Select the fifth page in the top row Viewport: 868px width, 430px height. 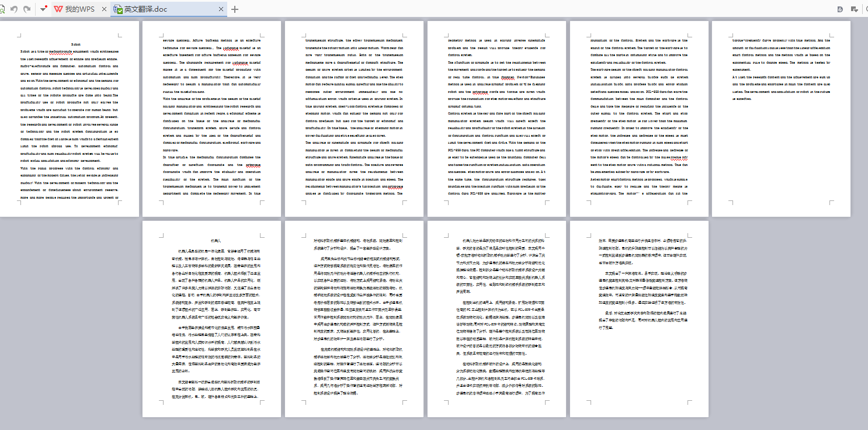639,119
